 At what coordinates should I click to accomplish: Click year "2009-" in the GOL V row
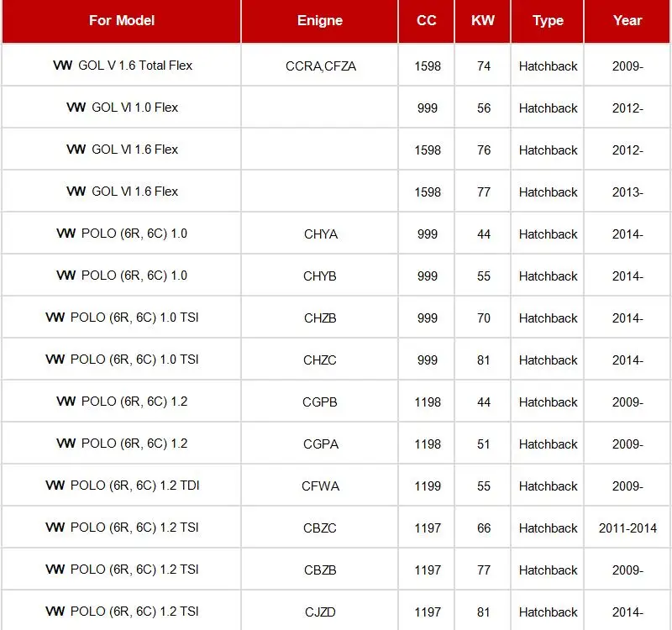[627, 66]
